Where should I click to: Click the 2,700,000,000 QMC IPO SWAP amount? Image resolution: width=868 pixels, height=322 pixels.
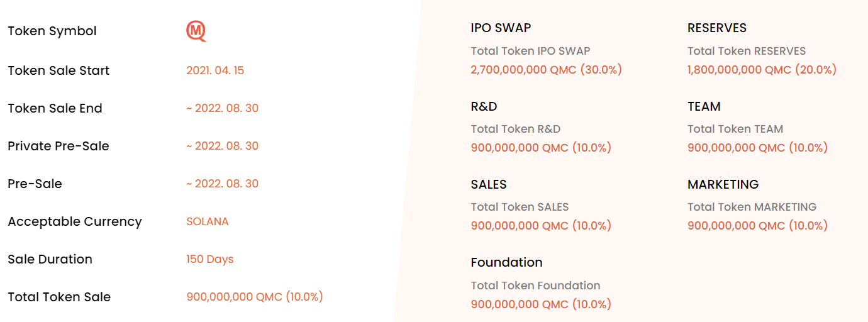pos(547,70)
